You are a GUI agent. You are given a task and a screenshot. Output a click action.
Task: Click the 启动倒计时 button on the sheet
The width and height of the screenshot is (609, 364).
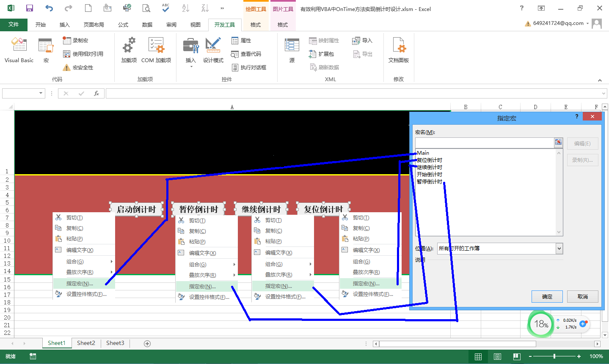136,209
